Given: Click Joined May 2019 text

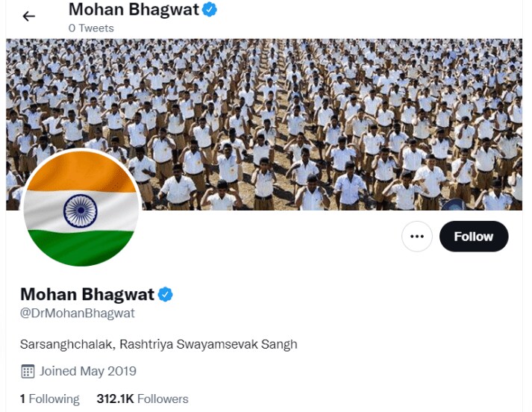Looking at the screenshot, I should [x=88, y=371].
